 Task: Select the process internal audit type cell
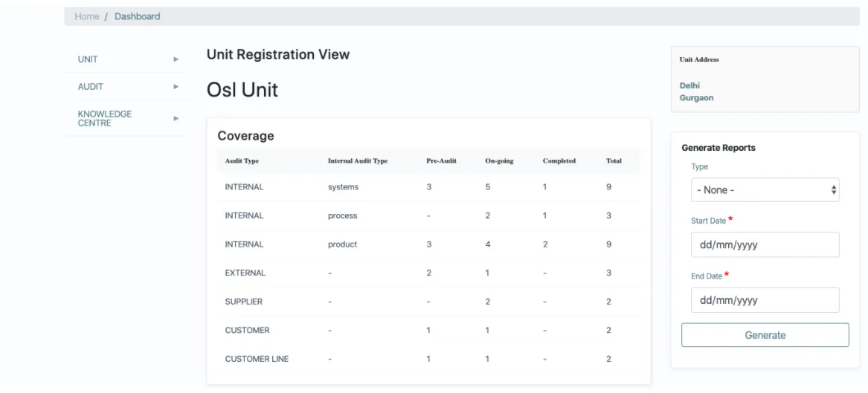(x=343, y=215)
